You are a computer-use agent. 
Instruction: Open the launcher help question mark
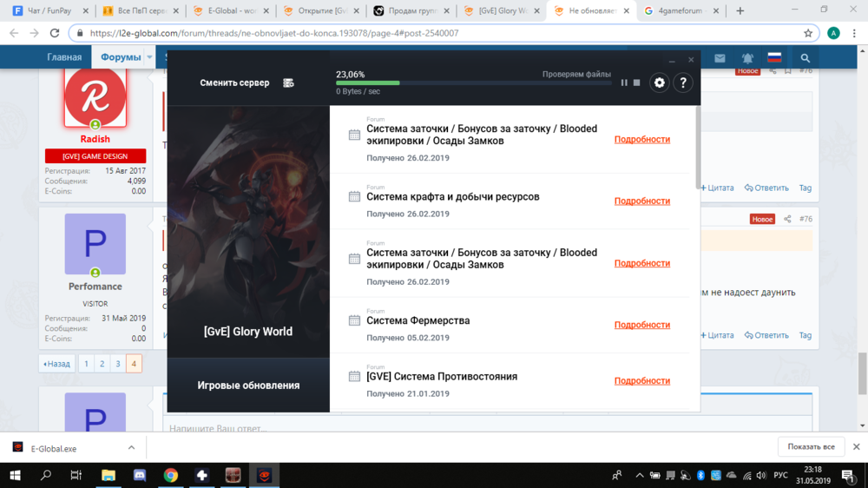(683, 82)
